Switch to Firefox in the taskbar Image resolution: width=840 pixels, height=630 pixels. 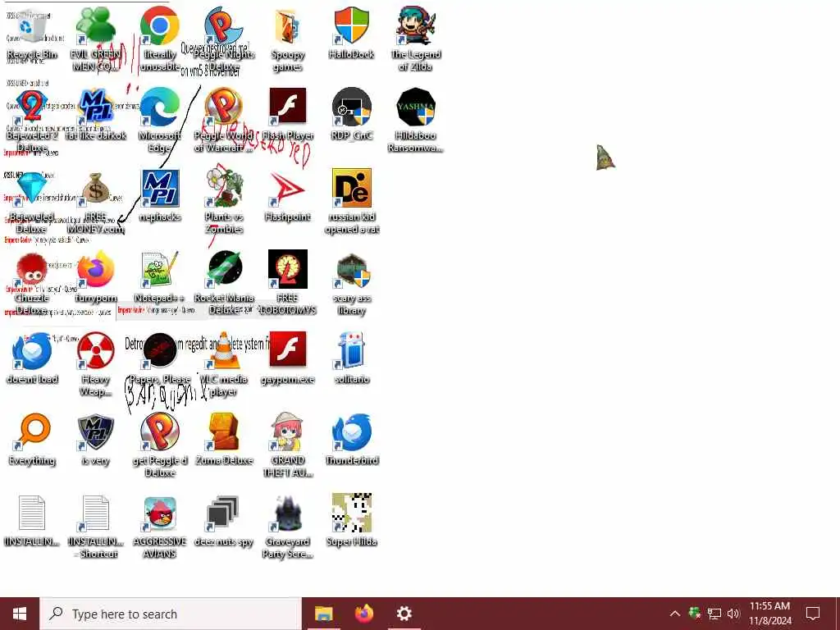364,614
